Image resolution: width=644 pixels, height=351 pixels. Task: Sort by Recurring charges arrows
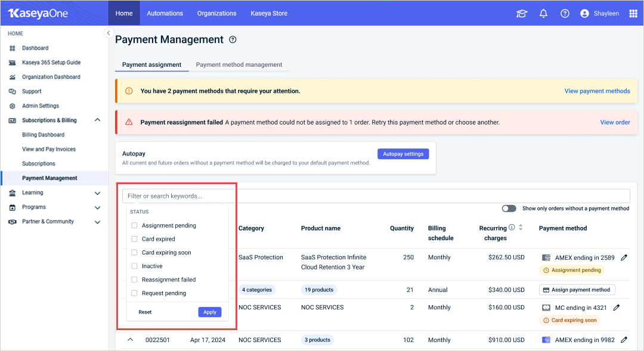pyautogui.click(x=521, y=228)
